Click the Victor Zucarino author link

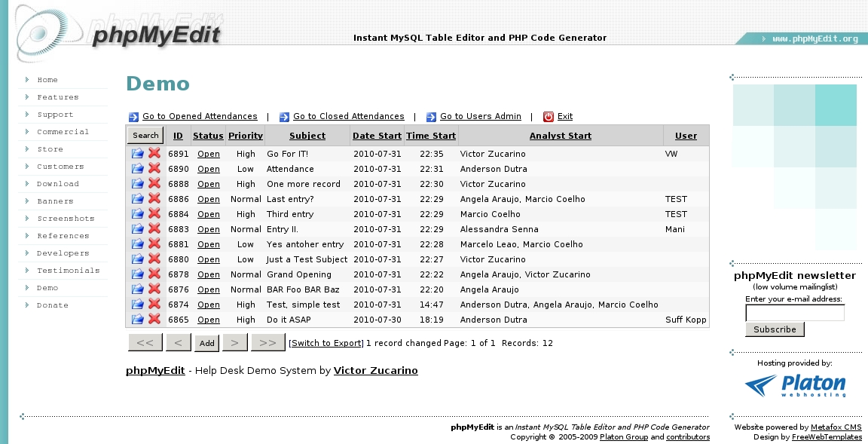point(375,370)
